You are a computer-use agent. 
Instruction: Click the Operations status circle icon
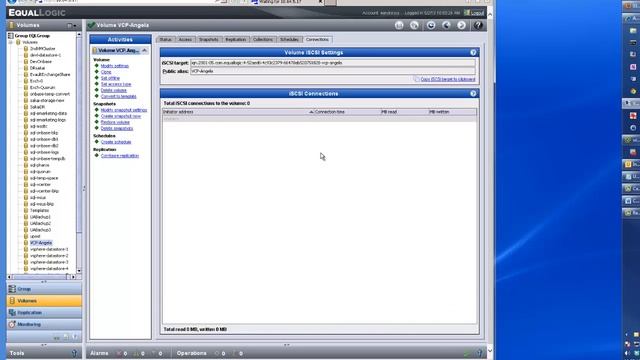217,353
